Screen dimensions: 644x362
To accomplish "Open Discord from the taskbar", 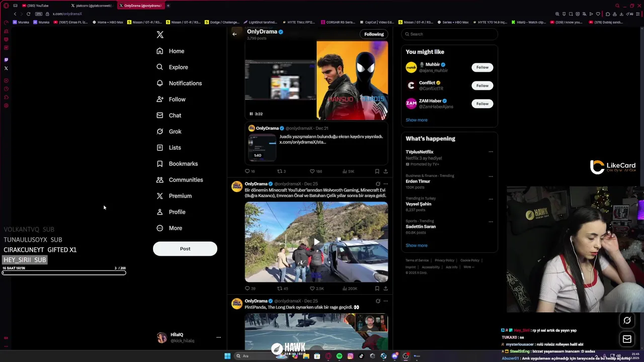I will pos(394,356).
